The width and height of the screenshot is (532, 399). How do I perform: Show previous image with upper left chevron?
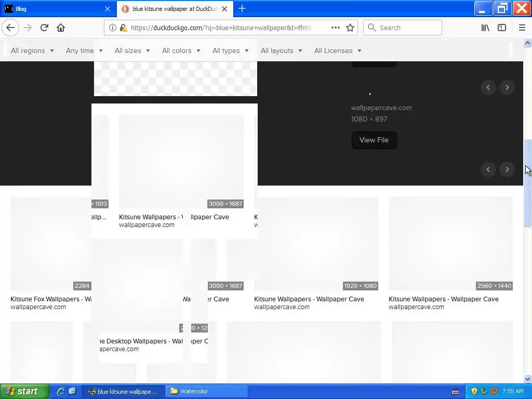pos(488,87)
